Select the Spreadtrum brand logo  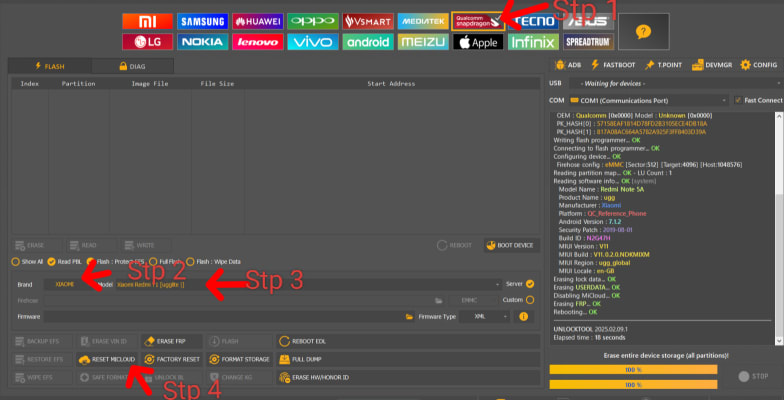pos(588,42)
